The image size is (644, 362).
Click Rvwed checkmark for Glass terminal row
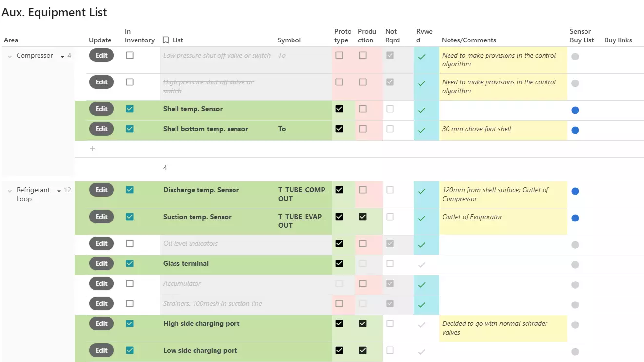pos(422,265)
